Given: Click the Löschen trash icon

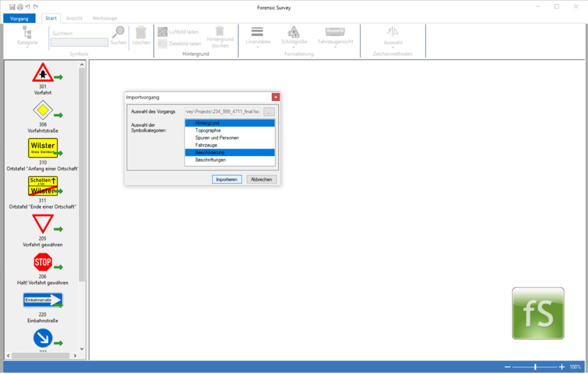Looking at the screenshot, I should point(141,33).
